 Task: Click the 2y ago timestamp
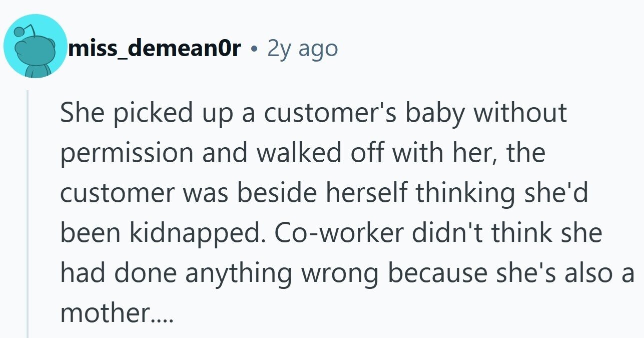pyautogui.click(x=302, y=49)
